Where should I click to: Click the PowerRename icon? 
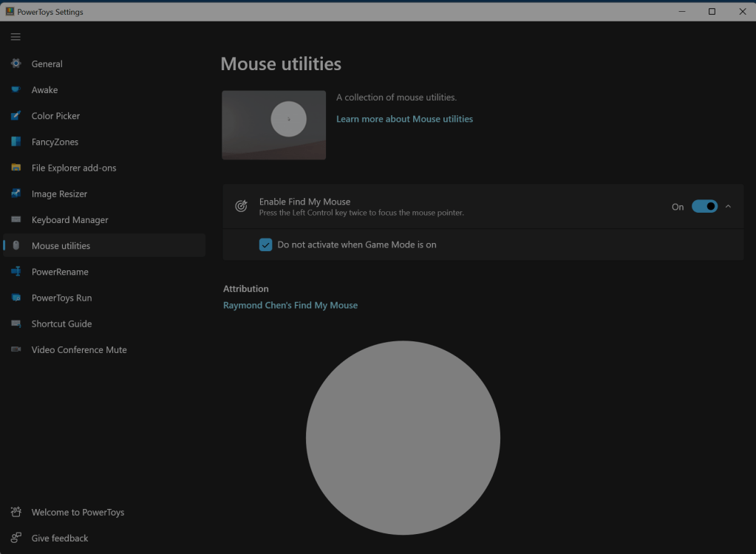coord(16,272)
